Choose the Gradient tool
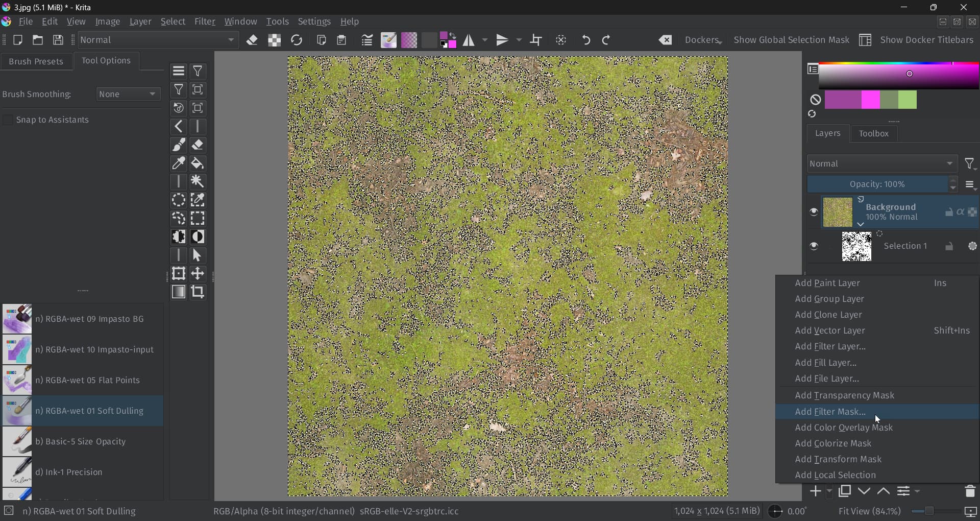Image resolution: width=980 pixels, height=521 pixels. click(x=179, y=292)
